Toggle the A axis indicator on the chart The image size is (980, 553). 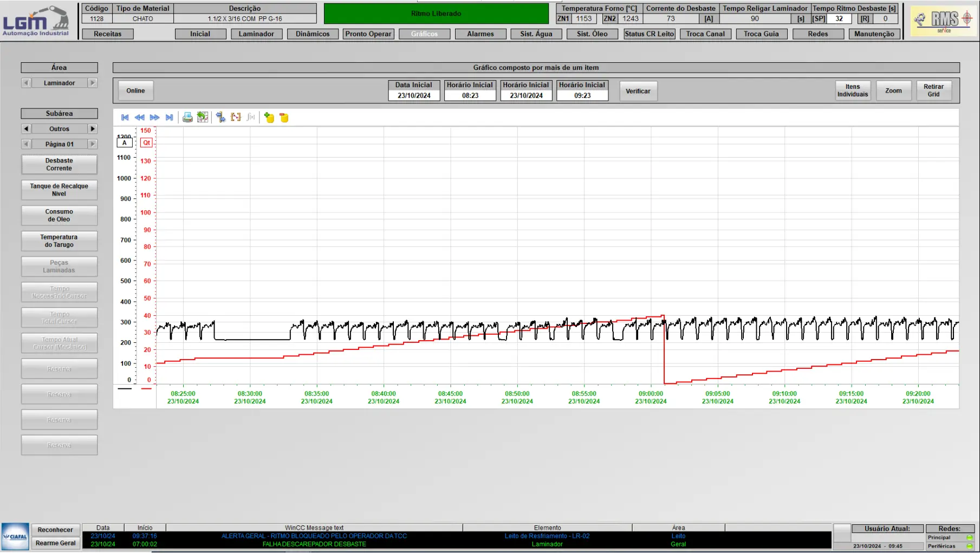coord(124,142)
